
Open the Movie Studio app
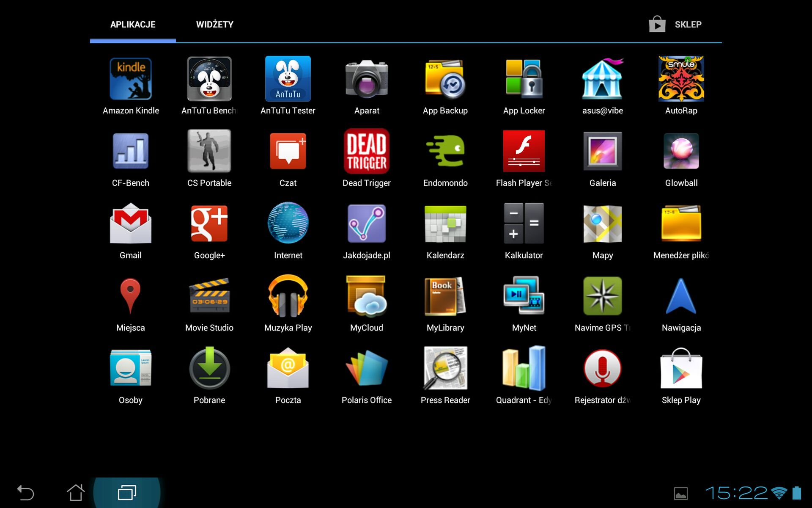click(209, 296)
